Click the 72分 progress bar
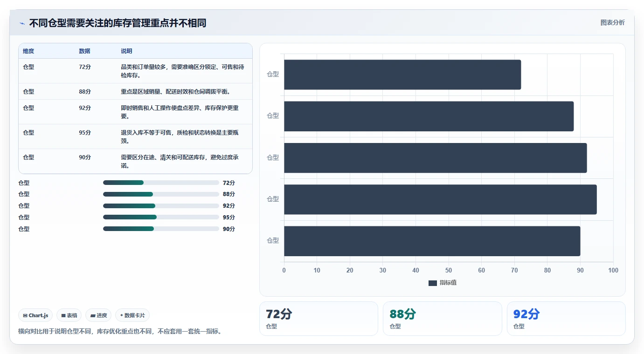644x354 pixels. [x=161, y=183]
